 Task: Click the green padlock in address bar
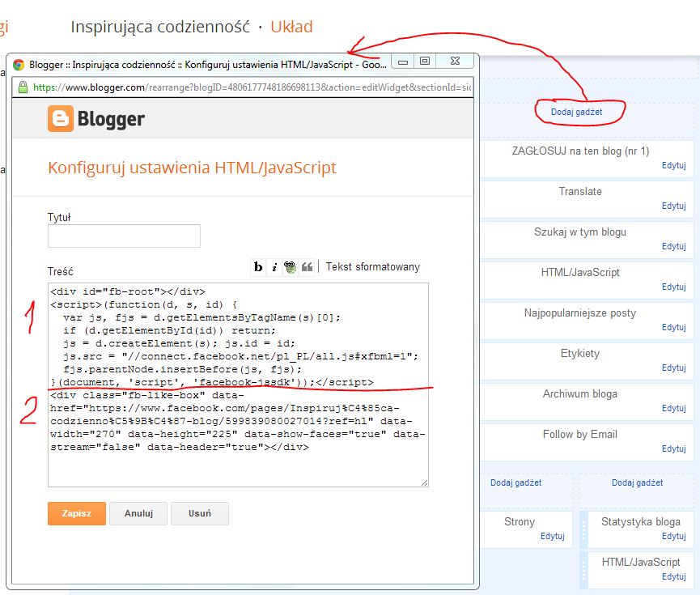point(23,87)
